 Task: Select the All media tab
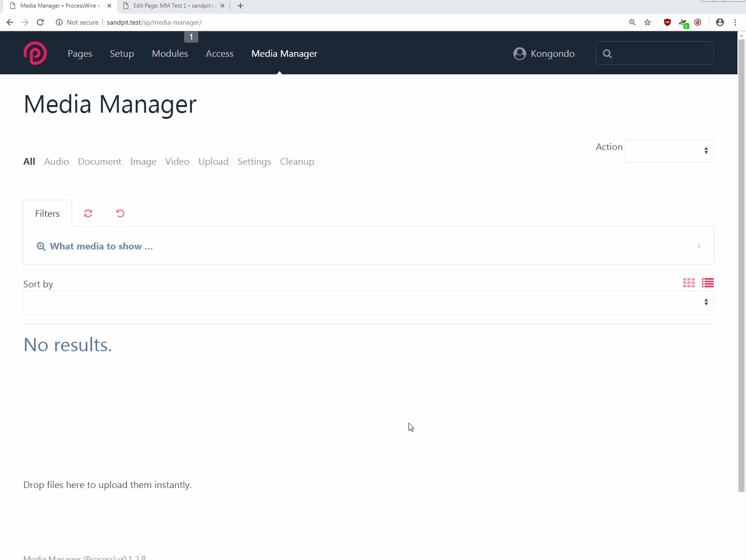coord(29,161)
